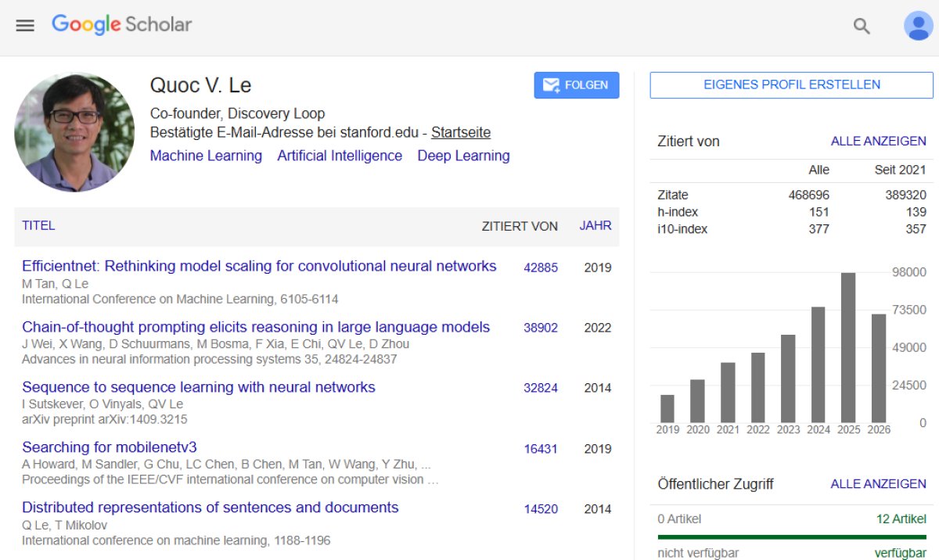Click 'Co-founder, Discovery Loop' affiliation text
Viewport: 939px width, 560px height.
click(237, 113)
